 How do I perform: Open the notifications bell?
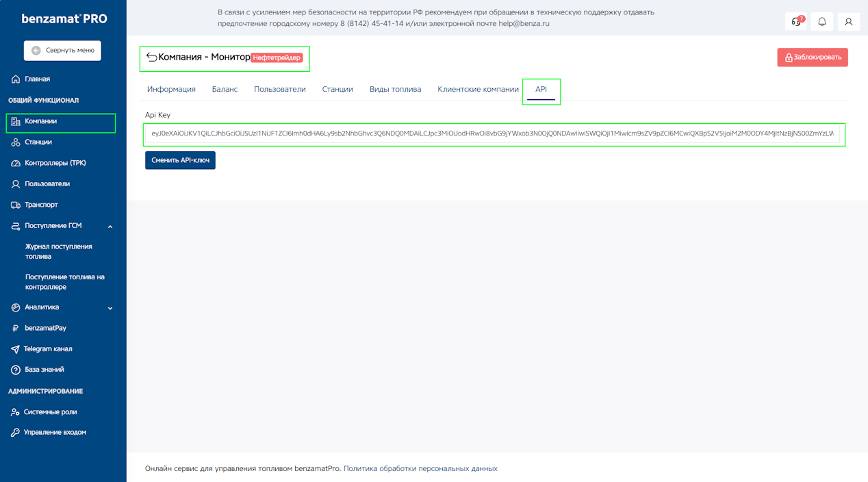coord(822,22)
